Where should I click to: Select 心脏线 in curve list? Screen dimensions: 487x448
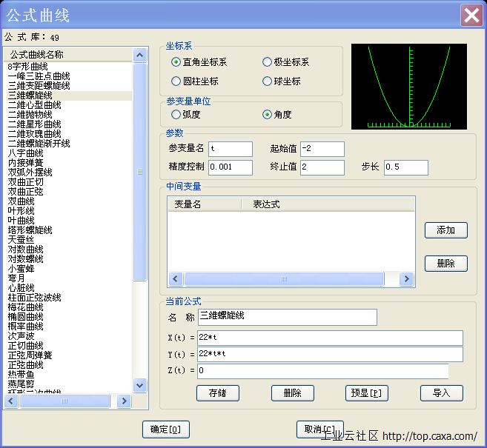pos(21,288)
